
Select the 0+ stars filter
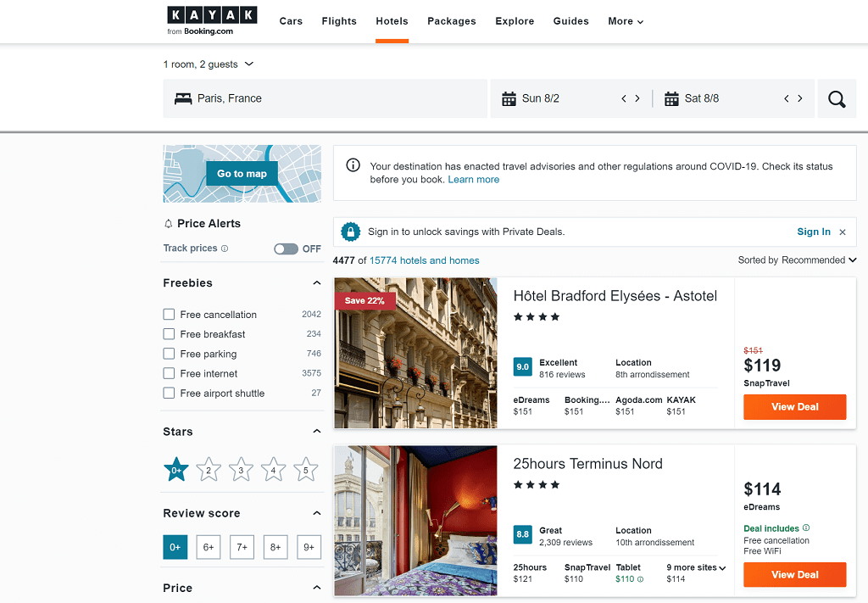176,470
